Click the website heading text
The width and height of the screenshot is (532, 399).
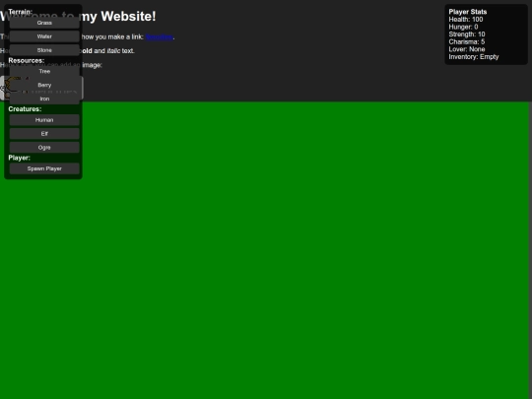click(x=78, y=17)
